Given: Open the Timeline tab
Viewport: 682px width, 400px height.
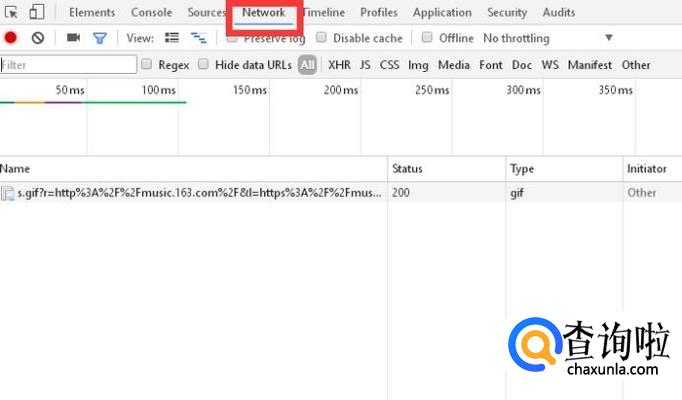Looking at the screenshot, I should tap(324, 13).
